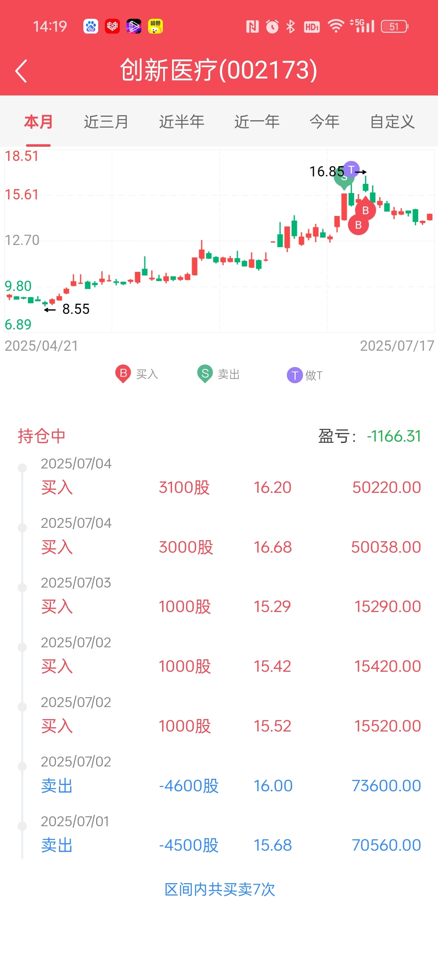
Task: Switch to the 近三月 tab
Action: tap(106, 122)
